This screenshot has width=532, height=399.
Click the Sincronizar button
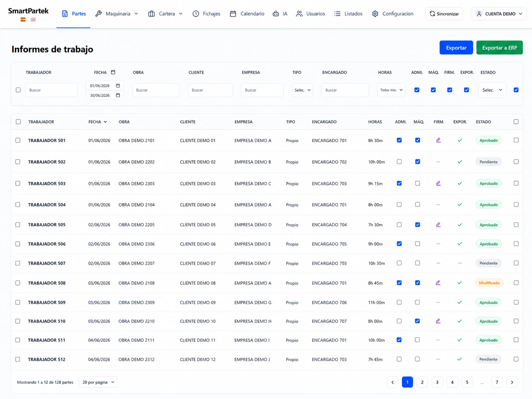[x=444, y=14]
